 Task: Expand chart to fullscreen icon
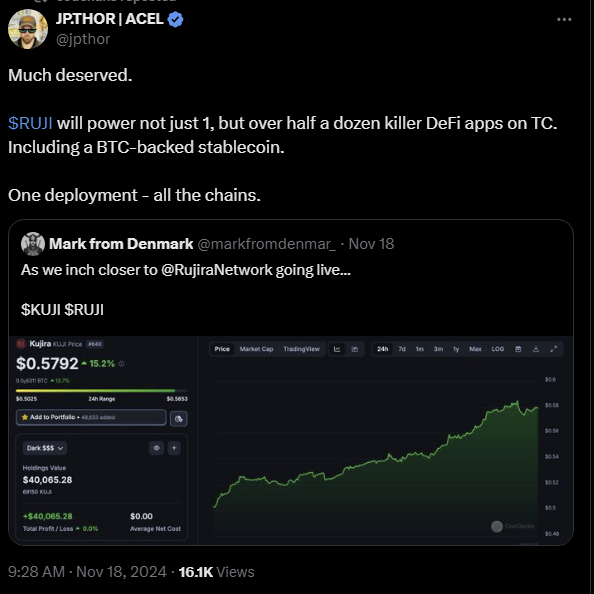tap(553, 349)
